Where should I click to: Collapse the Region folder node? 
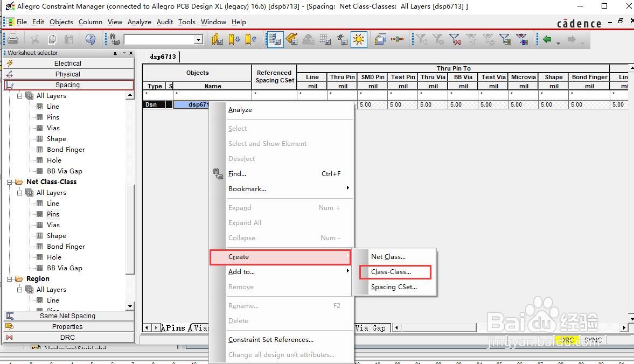[x=9, y=279]
